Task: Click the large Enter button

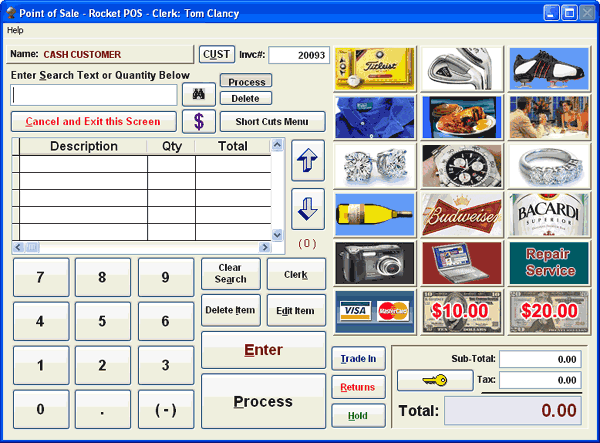Action: click(263, 350)
